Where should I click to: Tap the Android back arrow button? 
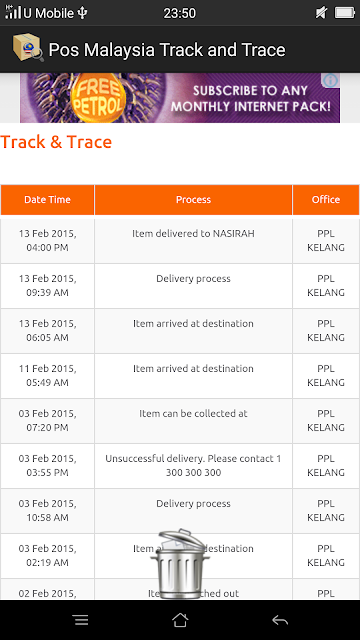click(280, 620)
